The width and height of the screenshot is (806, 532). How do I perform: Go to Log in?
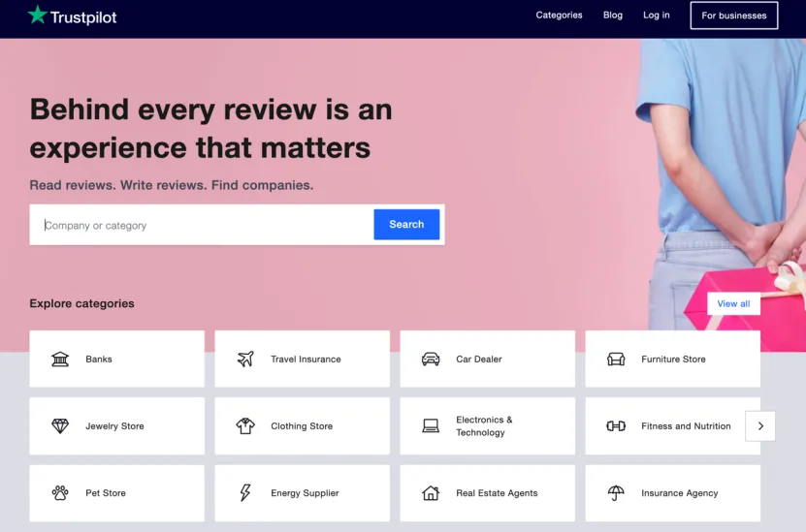click(657, 16)
